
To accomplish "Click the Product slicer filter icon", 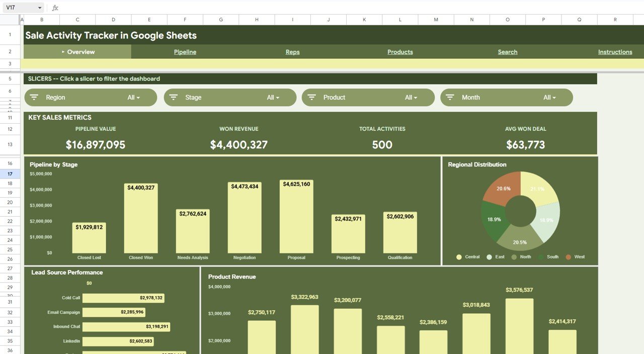I will (311, 97).
